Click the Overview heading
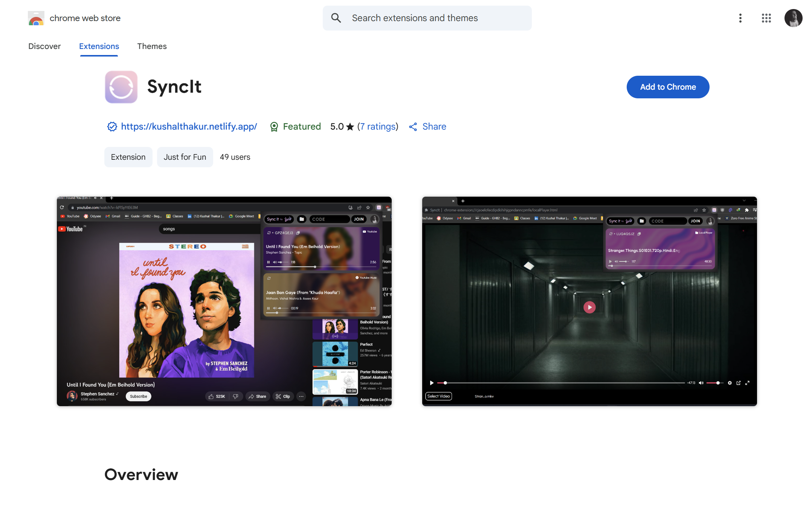 (x=141, y=475)
